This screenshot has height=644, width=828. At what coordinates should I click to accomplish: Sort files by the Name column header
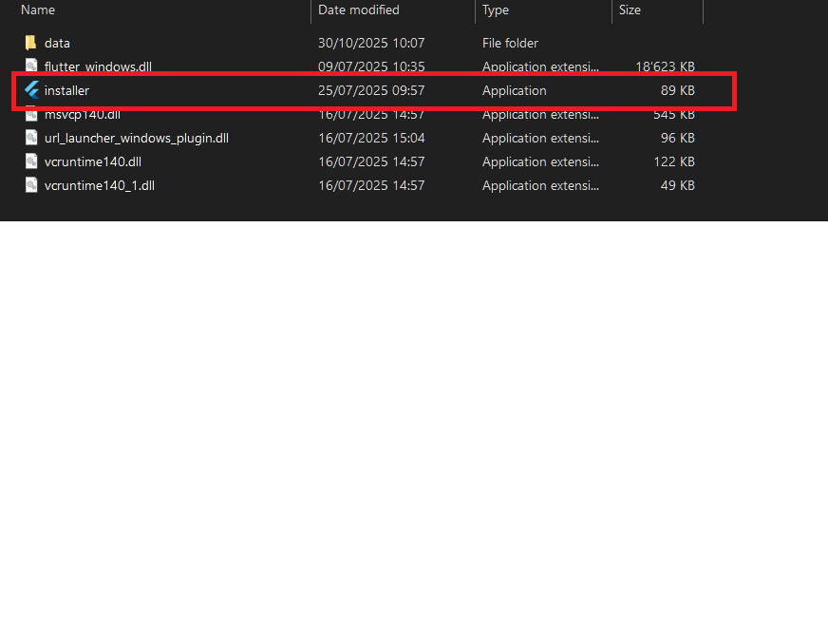38,9
